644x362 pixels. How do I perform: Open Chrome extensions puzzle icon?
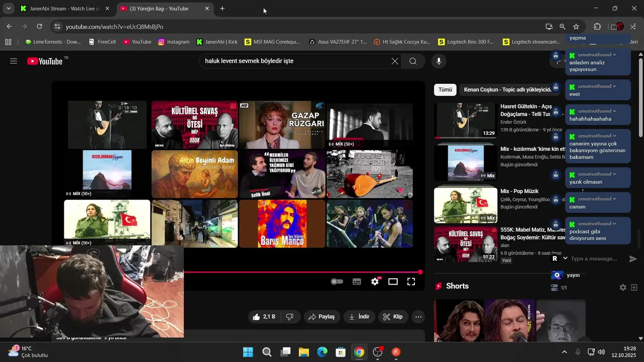pos(597,27)
